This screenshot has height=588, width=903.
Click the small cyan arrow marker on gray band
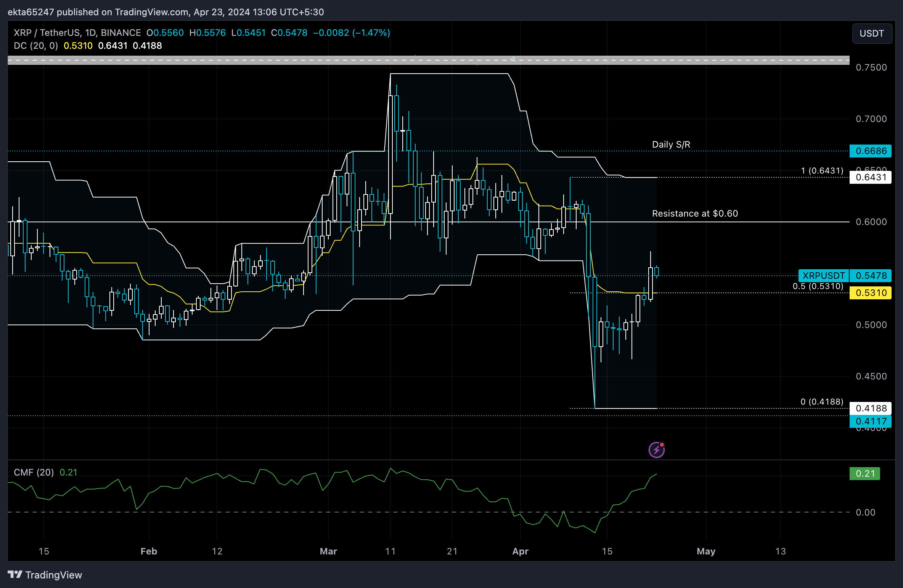pyautogui.click(x=513, y=59)
